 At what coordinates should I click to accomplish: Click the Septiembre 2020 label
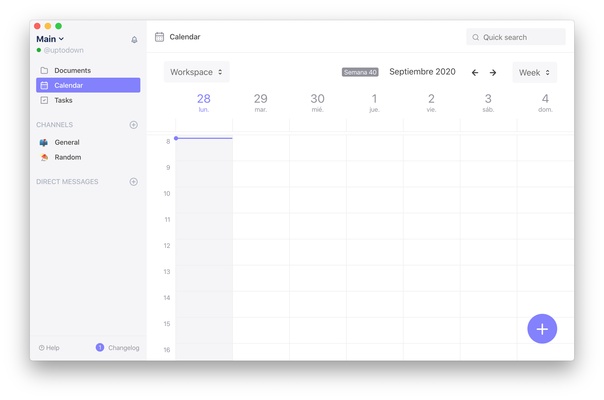point(423,72)
